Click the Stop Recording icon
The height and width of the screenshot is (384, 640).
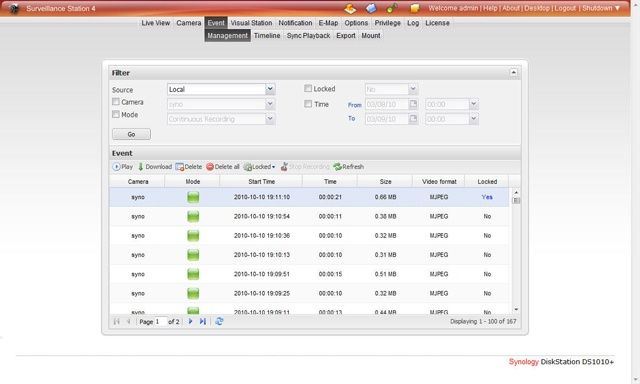(x=284, y=166)
